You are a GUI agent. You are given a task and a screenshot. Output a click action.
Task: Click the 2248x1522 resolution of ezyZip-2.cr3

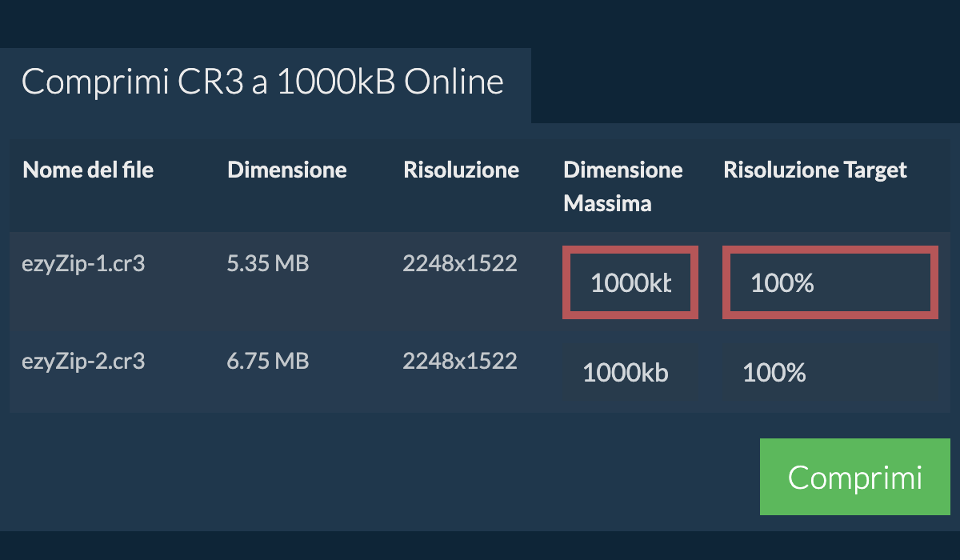460,361
